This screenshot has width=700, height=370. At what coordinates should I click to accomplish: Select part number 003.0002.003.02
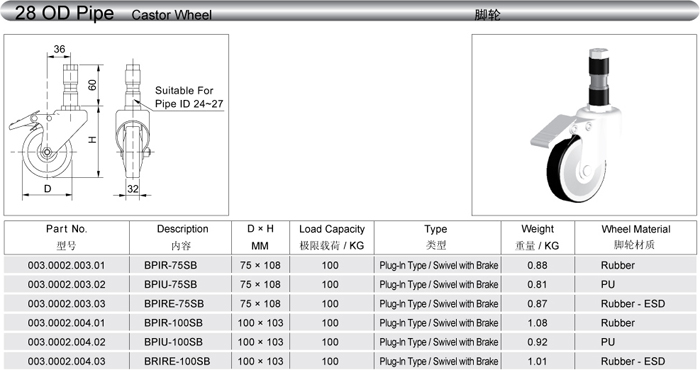tap(67, 284)
